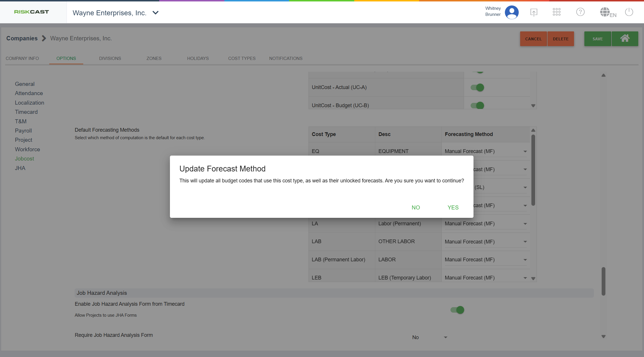
Task: Open the apps grid icon
Action: (x=556, y=12)
